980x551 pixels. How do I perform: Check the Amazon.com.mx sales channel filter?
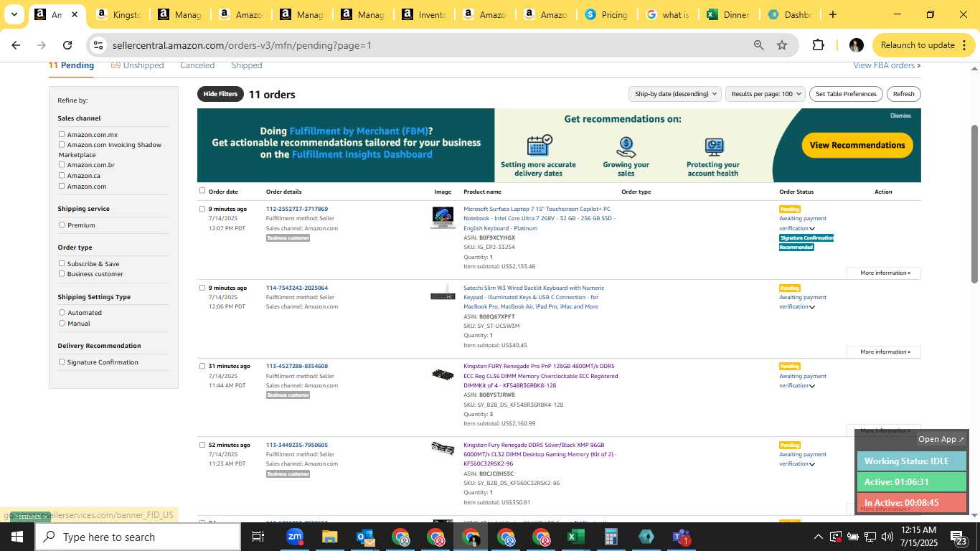click(62, 134)
